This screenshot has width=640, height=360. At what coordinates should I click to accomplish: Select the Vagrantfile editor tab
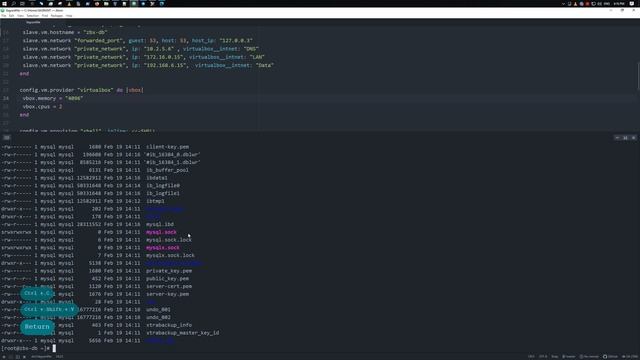pyautogui.click(x=33, y=22)
